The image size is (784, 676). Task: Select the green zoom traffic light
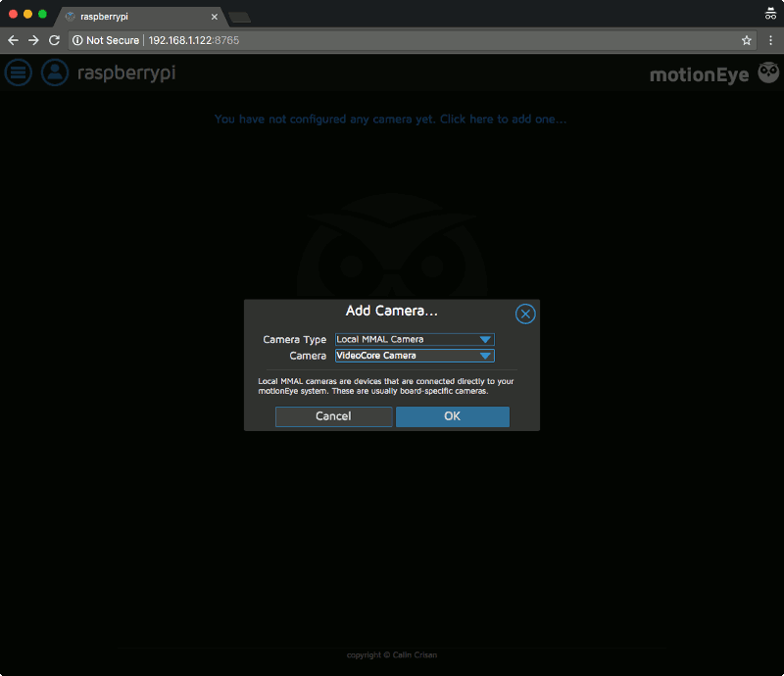(41, 13)
